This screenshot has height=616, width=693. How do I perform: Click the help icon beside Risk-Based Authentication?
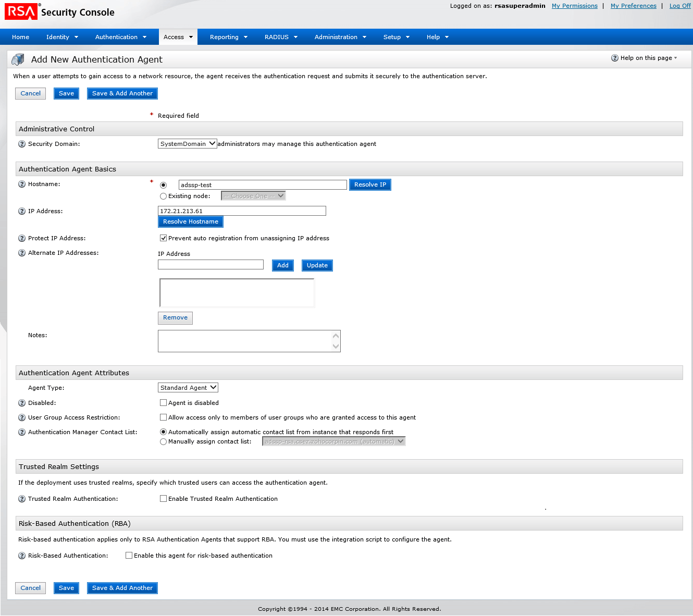21,556
